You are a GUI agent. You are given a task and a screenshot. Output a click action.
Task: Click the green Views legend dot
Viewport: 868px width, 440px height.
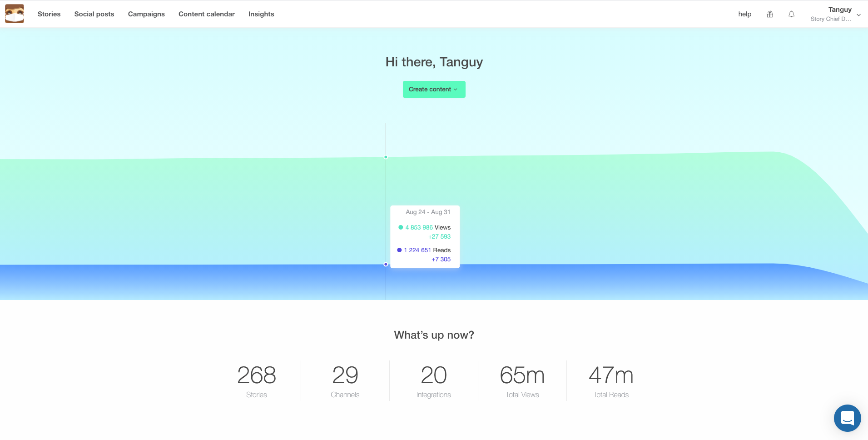point(401,227)
